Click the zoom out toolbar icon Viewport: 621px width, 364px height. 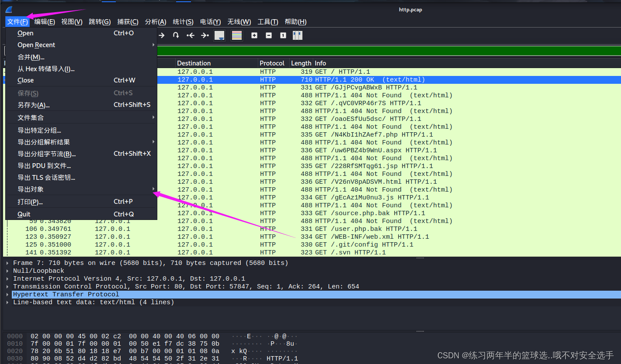coord(268,35)
